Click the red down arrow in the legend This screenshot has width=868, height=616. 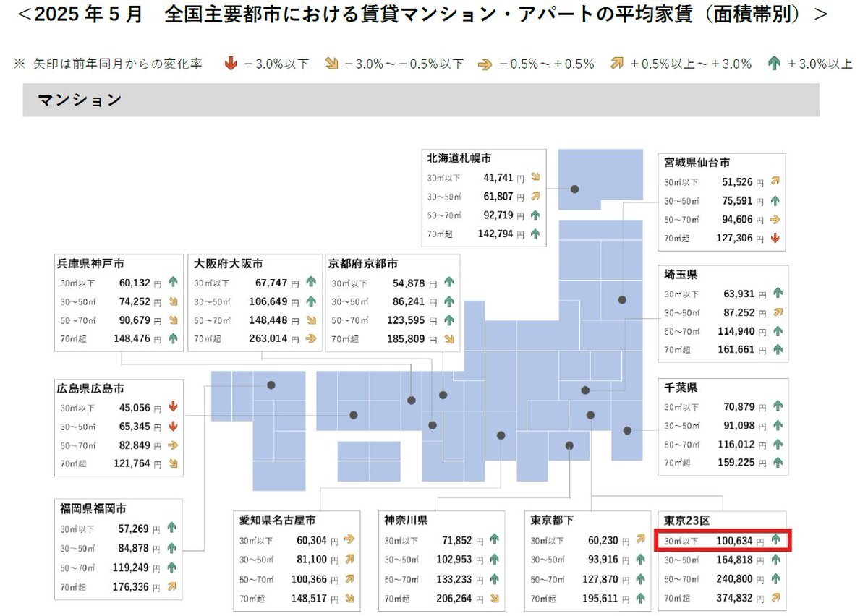click(x=231, y=64)
